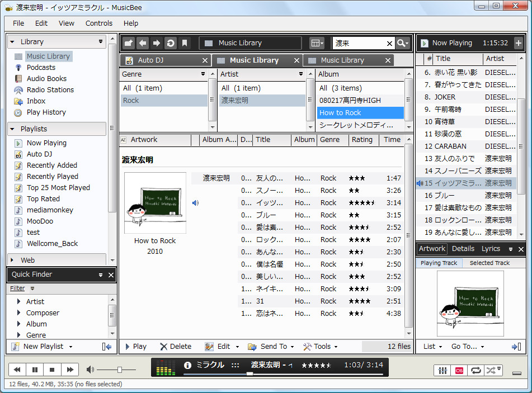532x393 pixels.
Task: Mute the speaker icon in the player bar
Action: coord(91,370)
